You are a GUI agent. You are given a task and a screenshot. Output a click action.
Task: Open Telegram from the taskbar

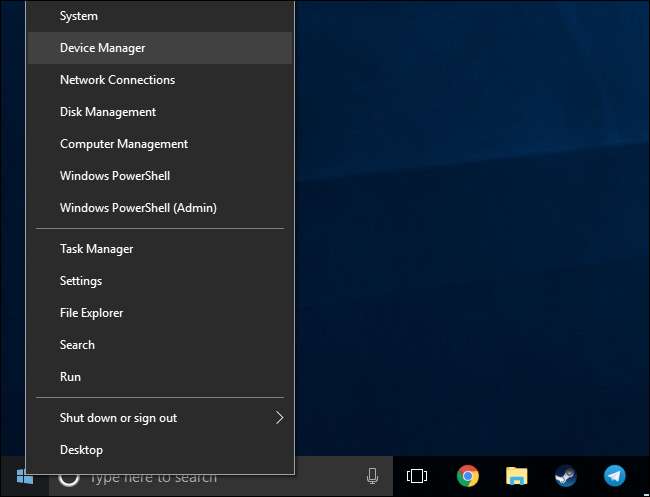coord(614,477)
